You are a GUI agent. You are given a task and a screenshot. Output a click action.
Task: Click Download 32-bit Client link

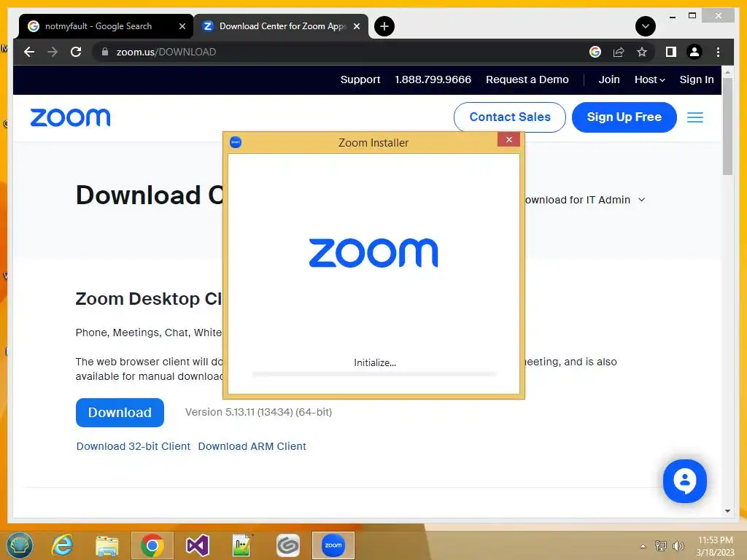pos(133,446)
